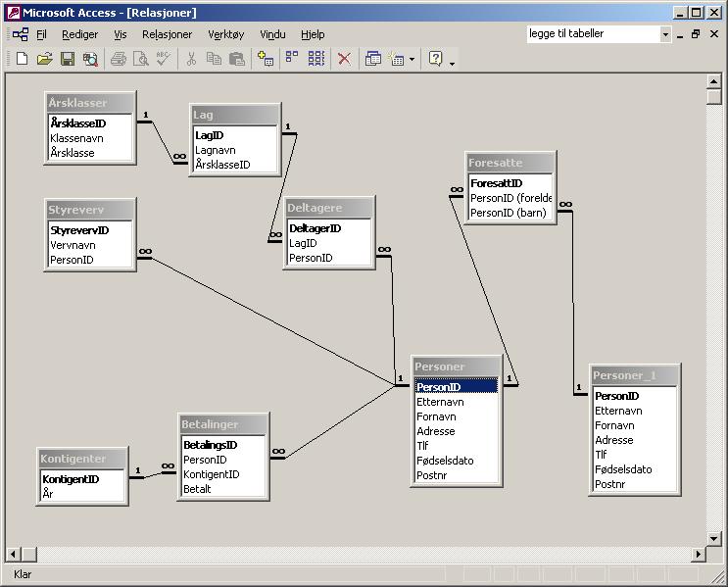Screen dimensions: 728x587
Task: Click the New Object toolbar icon
Action: tap(397, 59)
